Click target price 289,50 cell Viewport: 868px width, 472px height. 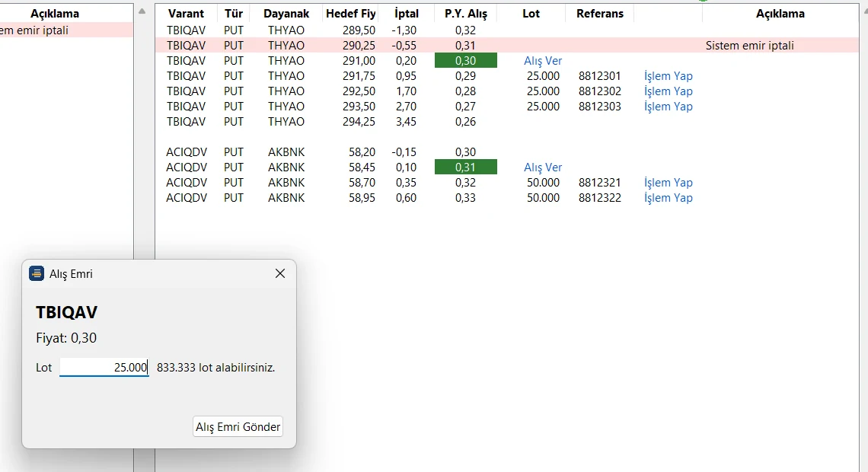point(359,30)
